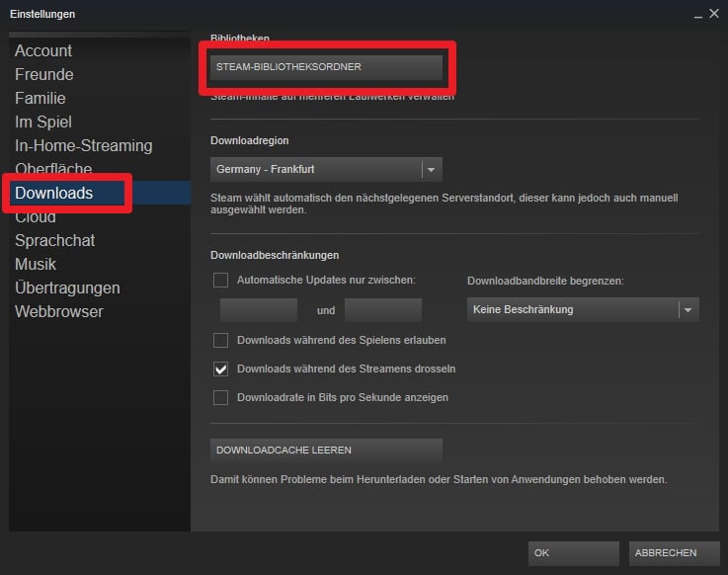Viewport: 728px width, 575px height.
Task: Click the Downloadbandbreite begrenzen label
Action: pos(545,281)
